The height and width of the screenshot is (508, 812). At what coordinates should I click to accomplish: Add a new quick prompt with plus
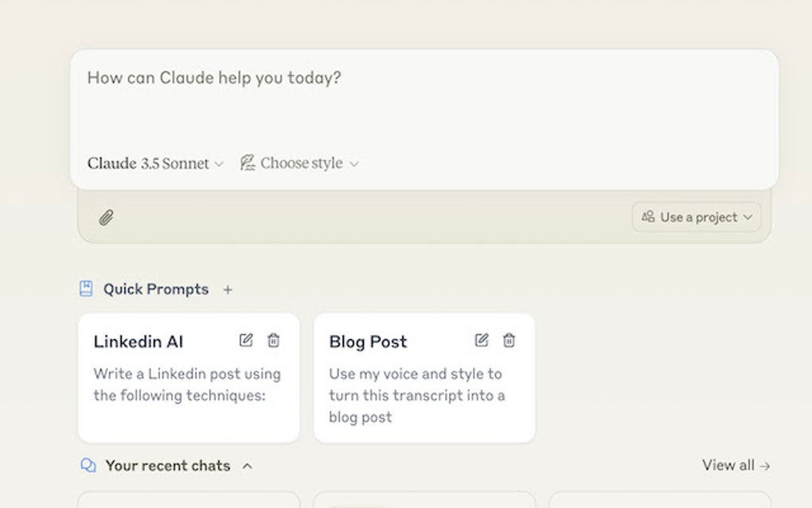pos(227,289)
